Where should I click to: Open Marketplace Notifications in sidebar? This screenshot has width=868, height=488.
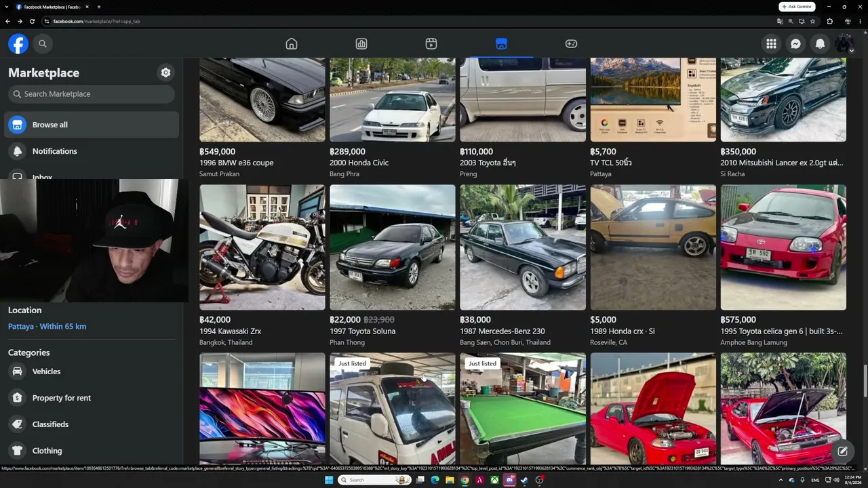[x=92, y=151]
